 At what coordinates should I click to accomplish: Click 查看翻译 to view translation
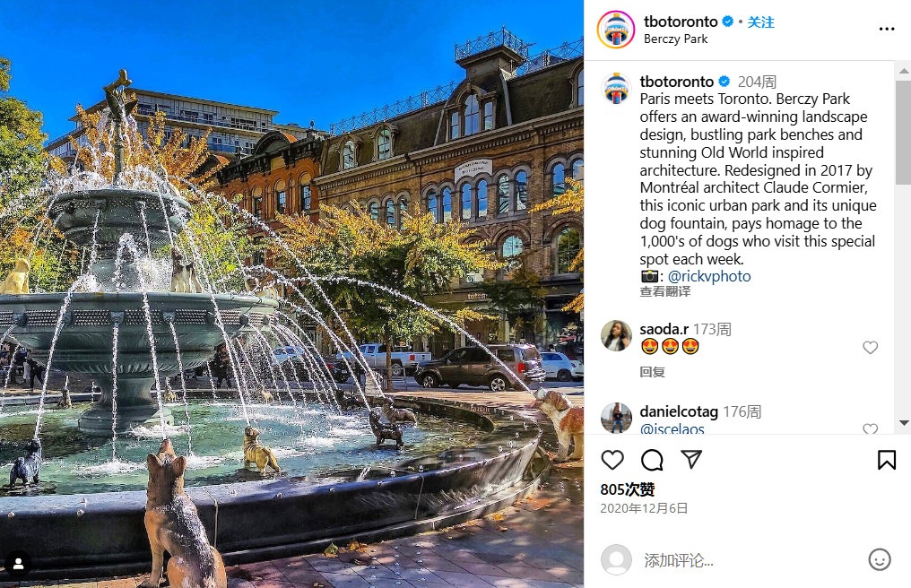[x=665, y=291]
